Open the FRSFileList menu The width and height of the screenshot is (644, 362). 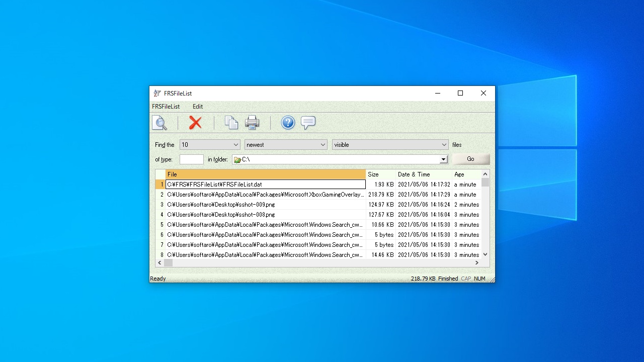pos(166,107)
